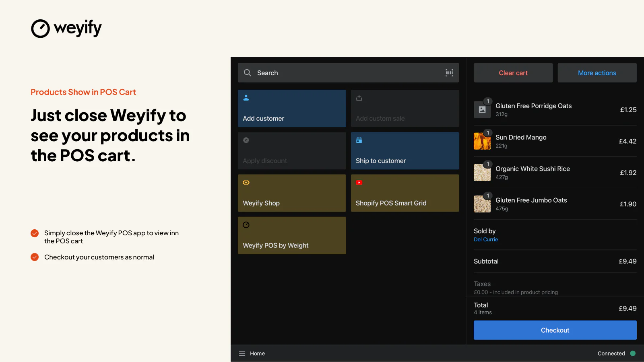Click the magnifying glass search icon
Image resolution: width=644 pixels, height=362 pixels.
[x=248, y=73]
